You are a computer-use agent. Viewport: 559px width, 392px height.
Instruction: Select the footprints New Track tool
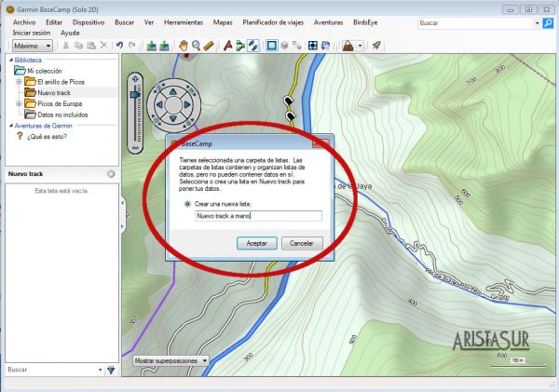252,46
